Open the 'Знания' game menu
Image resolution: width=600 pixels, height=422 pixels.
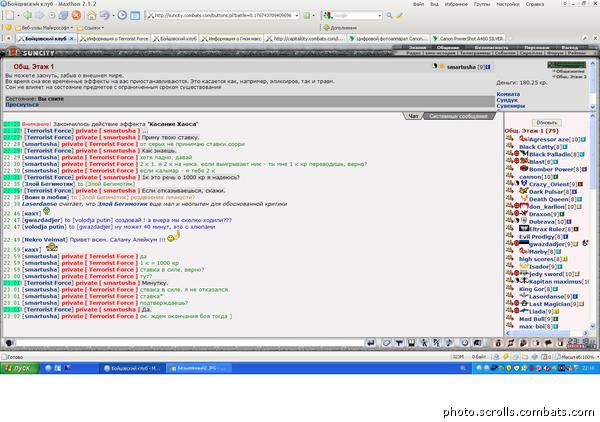click(417, 48)
